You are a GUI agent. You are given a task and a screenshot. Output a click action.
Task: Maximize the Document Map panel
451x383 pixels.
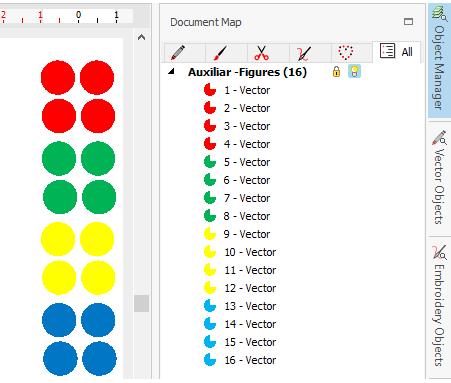coord(408,22)
